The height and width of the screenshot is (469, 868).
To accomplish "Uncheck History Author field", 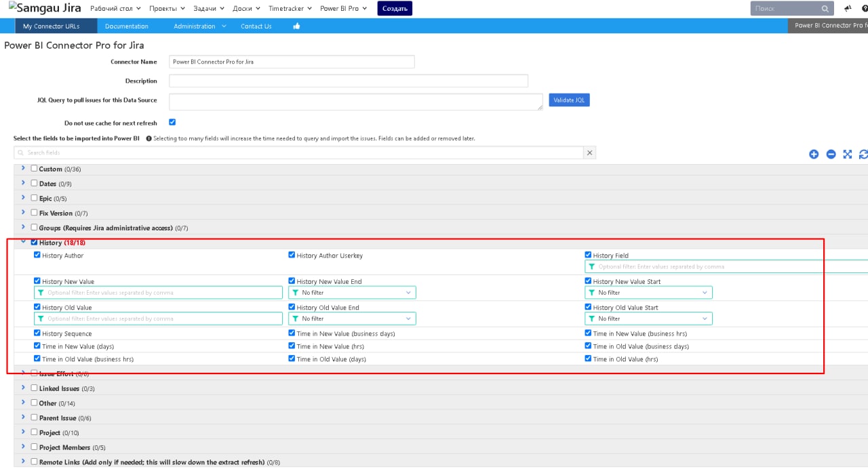I will click(x=37, y=255).
